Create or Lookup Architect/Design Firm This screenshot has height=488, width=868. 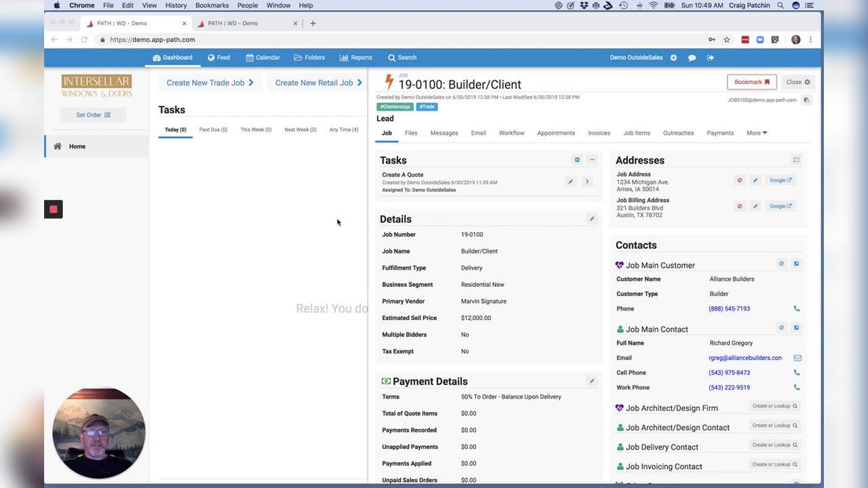[x=775, y=406]
